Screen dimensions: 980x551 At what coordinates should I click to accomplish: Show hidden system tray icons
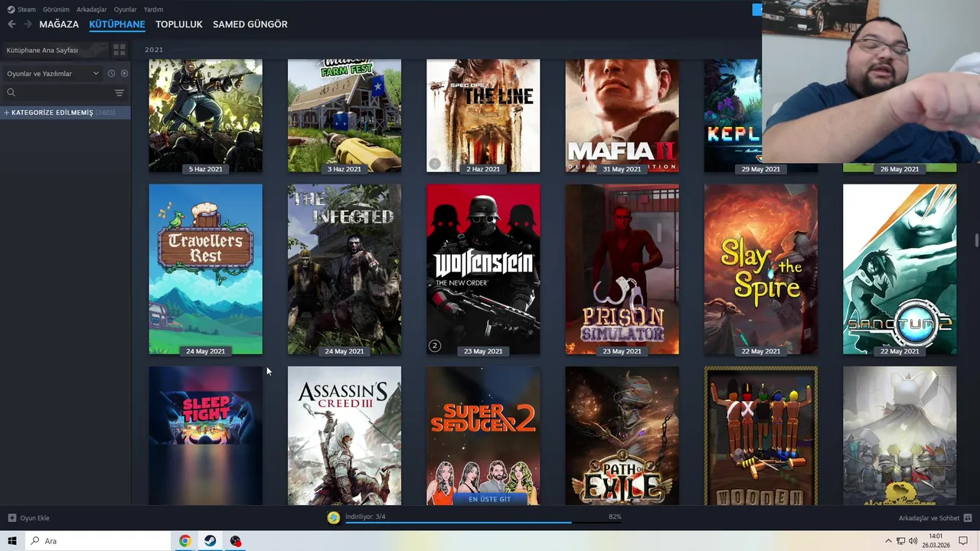point(888,541)
